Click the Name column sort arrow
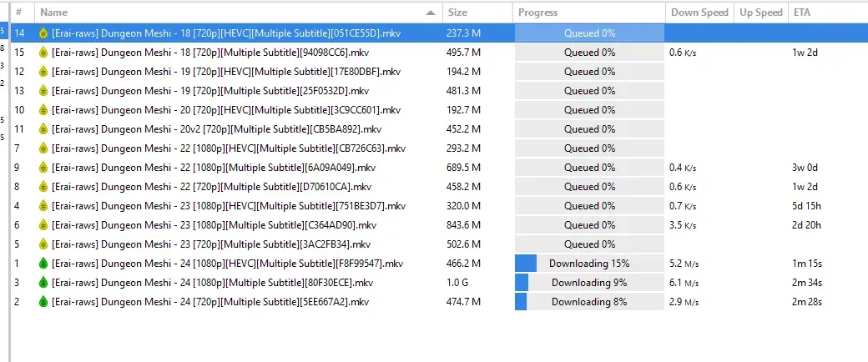 tap(431, 13)
